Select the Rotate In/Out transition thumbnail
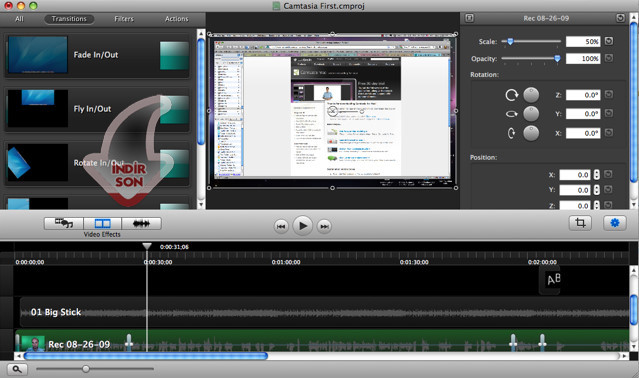 click(37, 162)
